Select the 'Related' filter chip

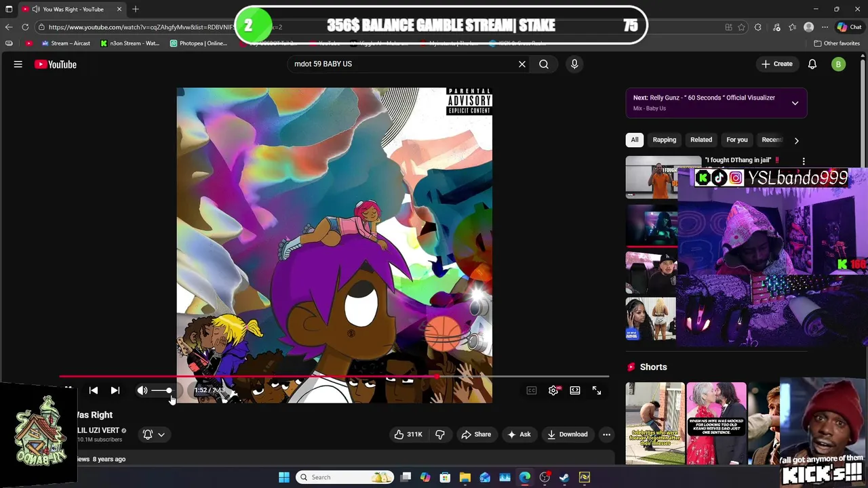[x=701, y=140]
